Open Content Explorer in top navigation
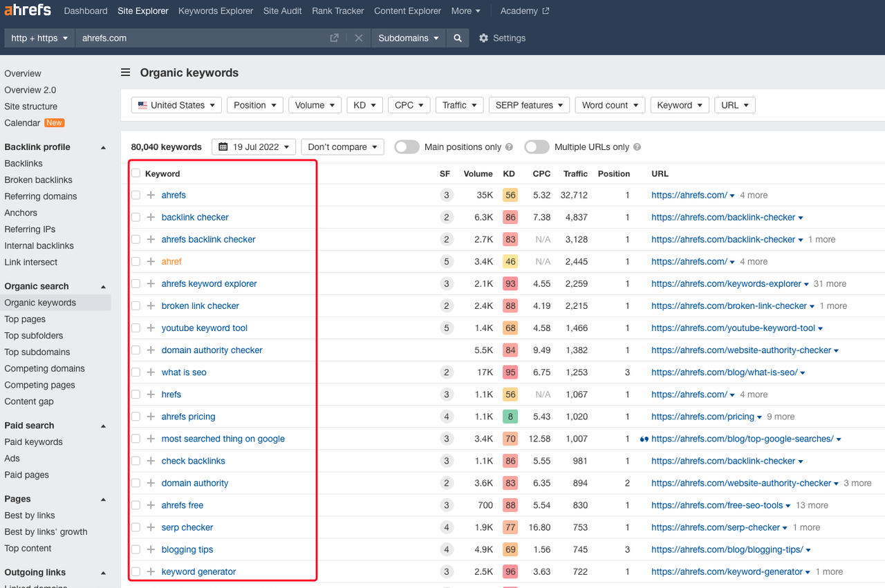Screen dimensions: 885x588 coord(407,11)
